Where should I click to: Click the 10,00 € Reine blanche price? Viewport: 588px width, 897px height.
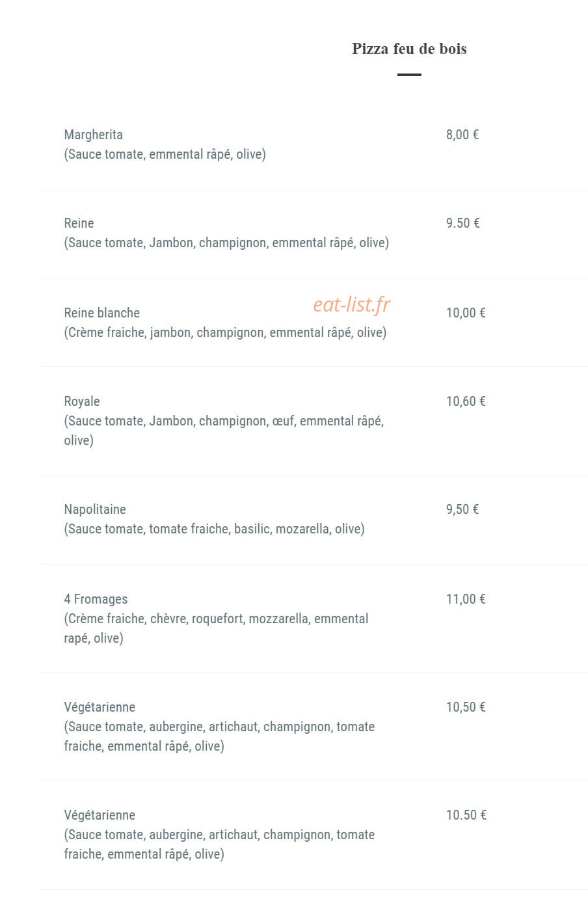point(466,313)
